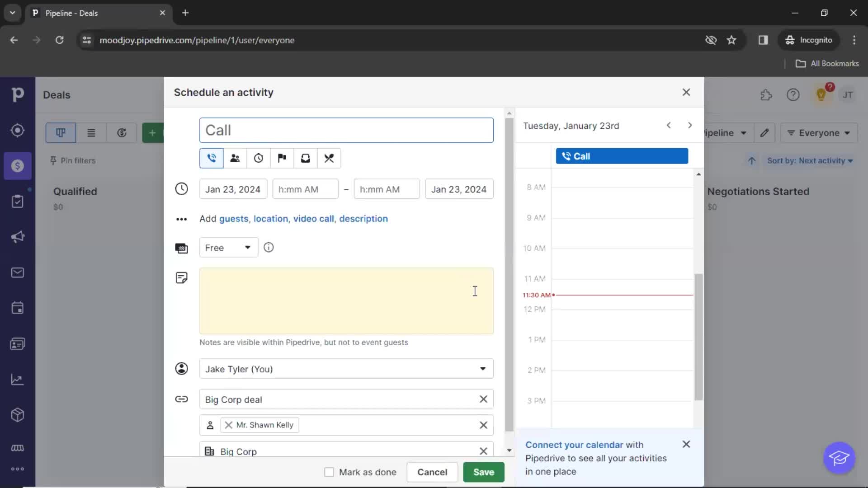Expand the Jake Tyler assignee dropdown
The width and height of the screenshot is (868, 488).
click(x=483, y=369)
